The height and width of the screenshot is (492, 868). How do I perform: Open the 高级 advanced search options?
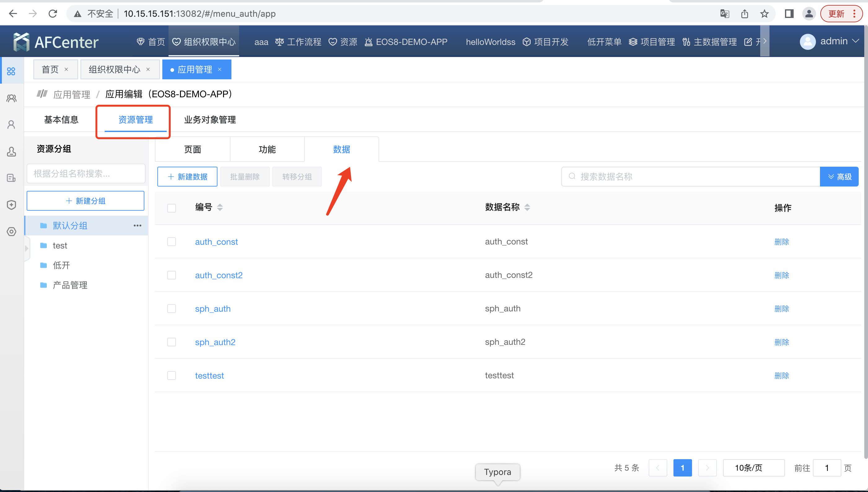pyautogui.click(x=839, y=176)
